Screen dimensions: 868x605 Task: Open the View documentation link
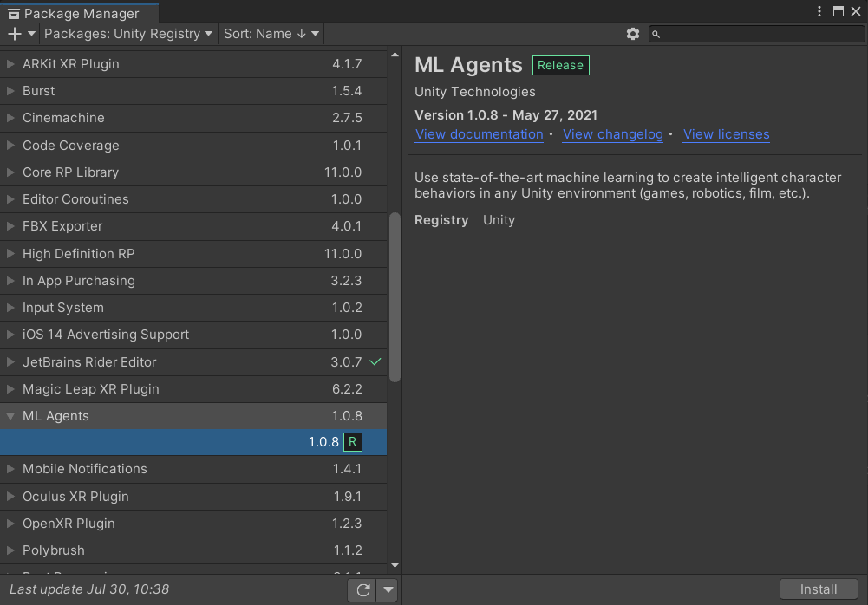(x=479, y=134)
